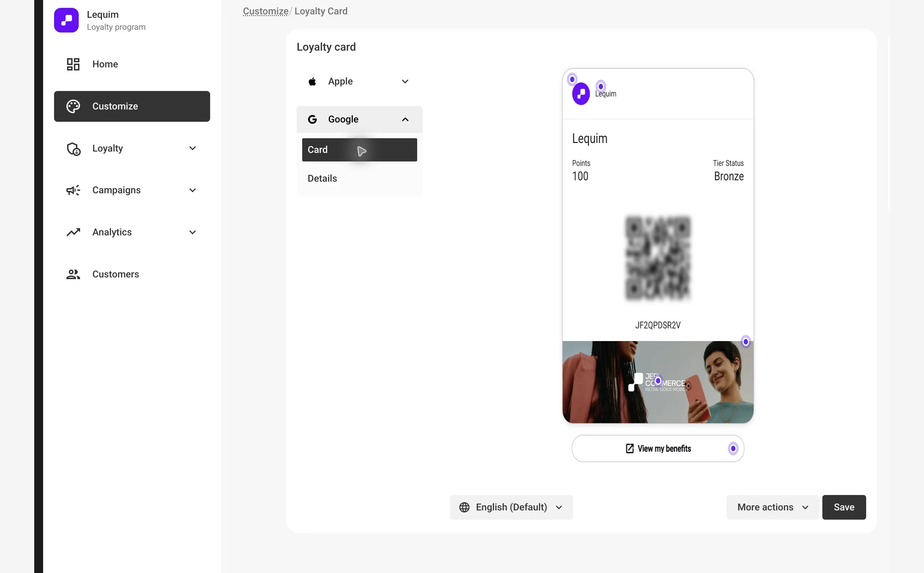This screenshot has height=573, width=924.
Task: Open the English (Default) language dropdown
Action: [x=511, y=507]
